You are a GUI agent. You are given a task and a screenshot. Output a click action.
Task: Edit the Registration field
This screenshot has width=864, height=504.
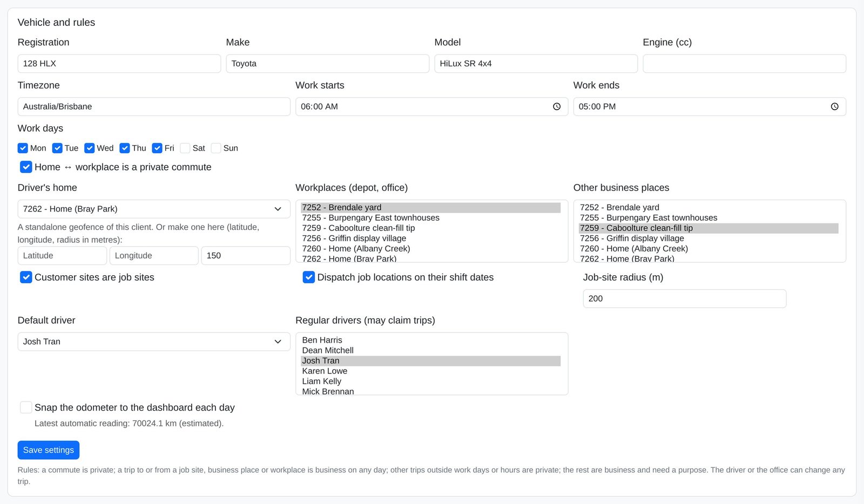119,64
